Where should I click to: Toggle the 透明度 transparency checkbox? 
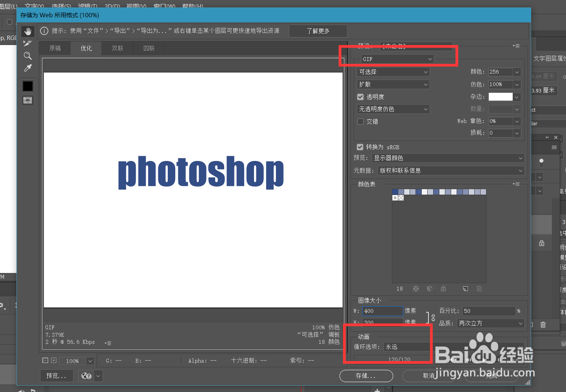pyautogui.click(x=361, y=97)
